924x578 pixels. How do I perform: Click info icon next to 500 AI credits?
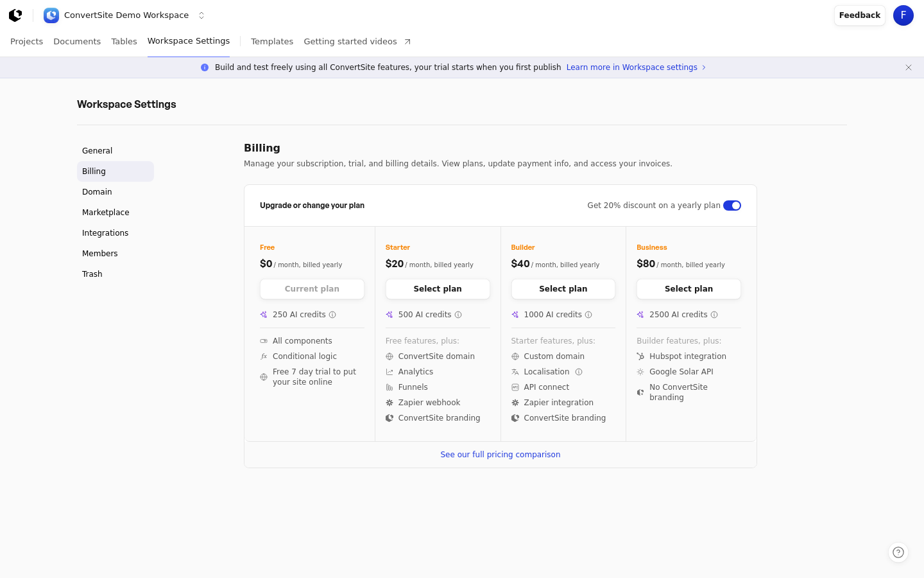(458, 315)
